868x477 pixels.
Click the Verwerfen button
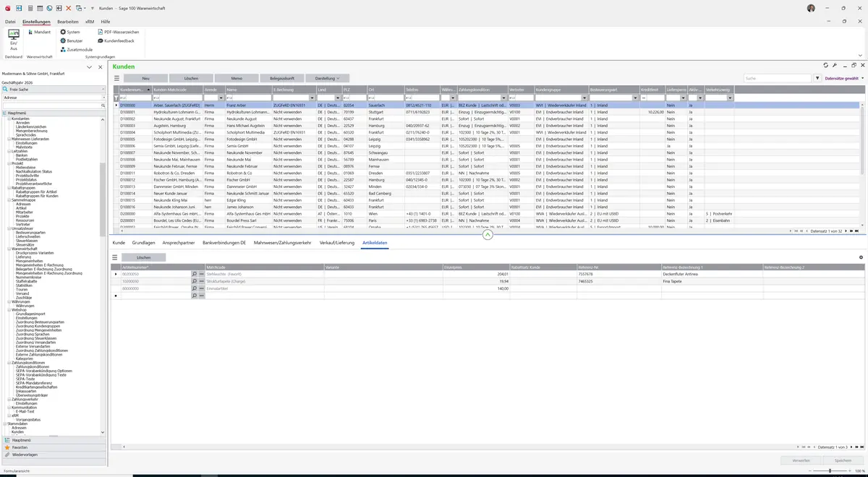pos(801,460)
